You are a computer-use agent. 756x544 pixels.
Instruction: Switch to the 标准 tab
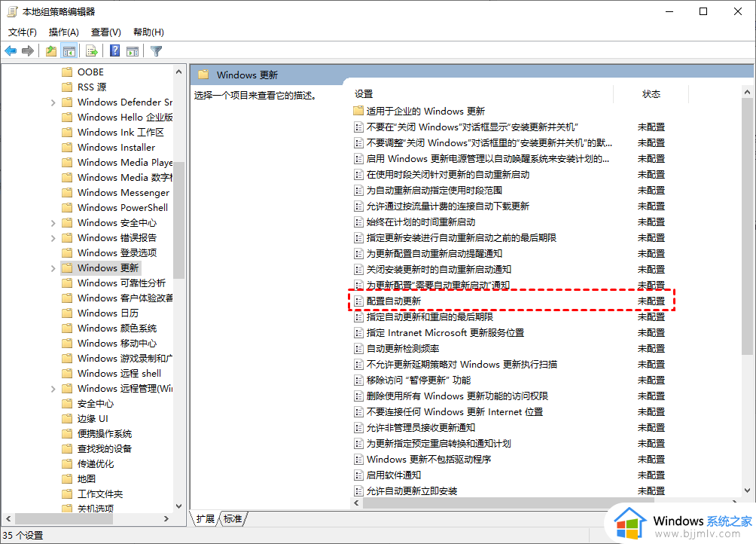click(x=233, y=518)
